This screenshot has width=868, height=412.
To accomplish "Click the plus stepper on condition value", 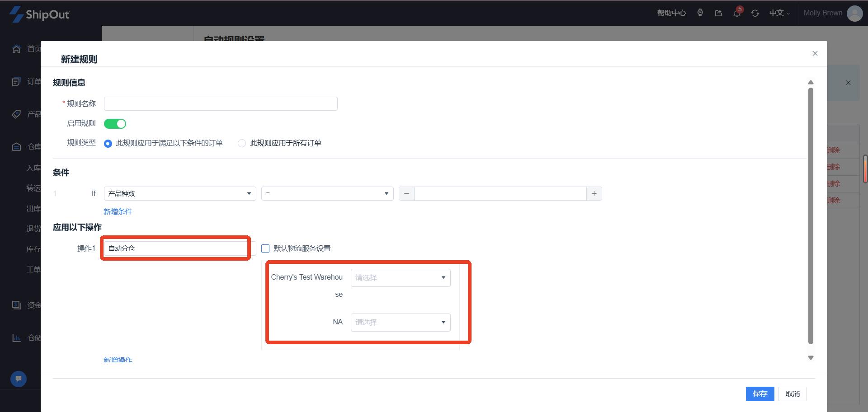I will pyautogui.click(x=594, y=194).
